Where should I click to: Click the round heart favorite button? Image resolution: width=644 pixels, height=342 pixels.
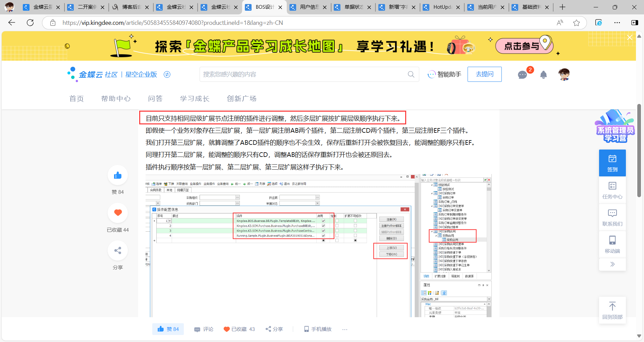pyautogui.click(x=118, y=213)
